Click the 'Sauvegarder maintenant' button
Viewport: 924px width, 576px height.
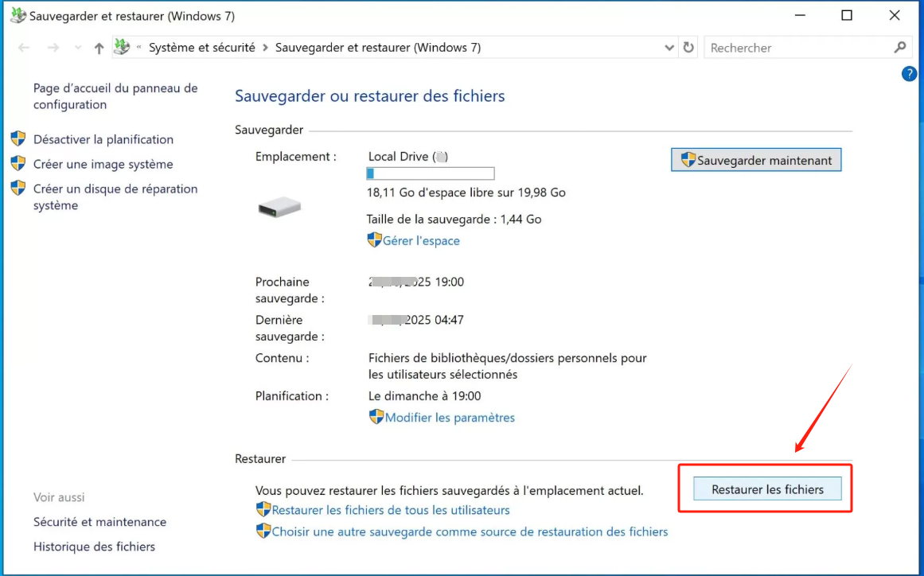756,160
